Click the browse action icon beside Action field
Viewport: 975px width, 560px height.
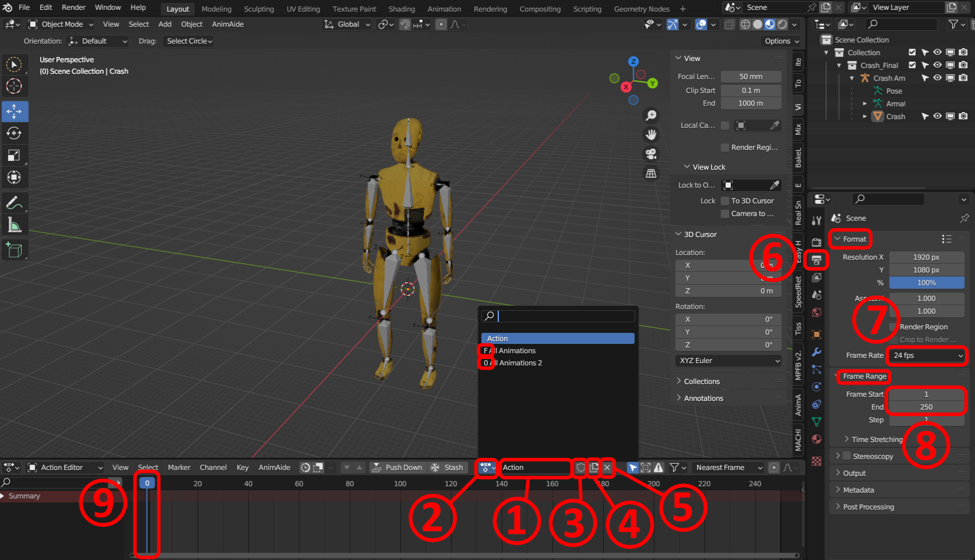pyautogui.click(x=487, y=468)
